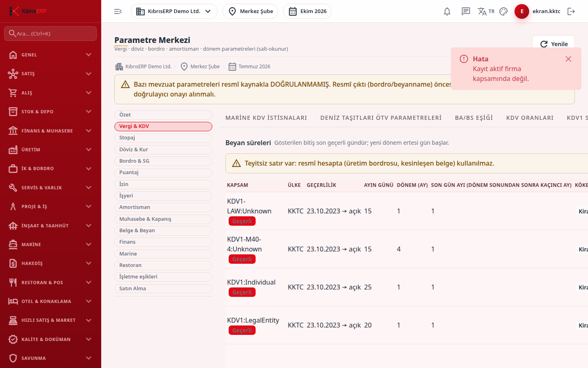Switch to MARİNE KDV İSTİSNALARI tab
This screenshot has height=368, width=588.
pyautogui.click(x=266, y=118)
